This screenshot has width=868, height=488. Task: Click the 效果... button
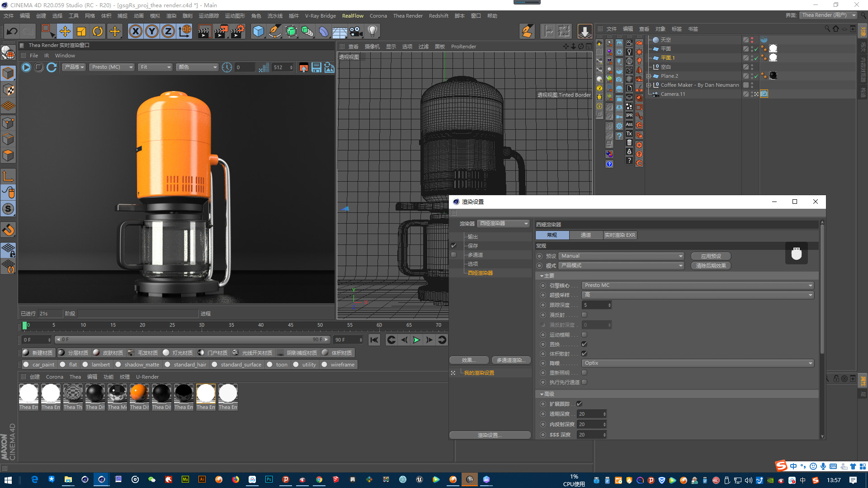click(x=468, y=360)
